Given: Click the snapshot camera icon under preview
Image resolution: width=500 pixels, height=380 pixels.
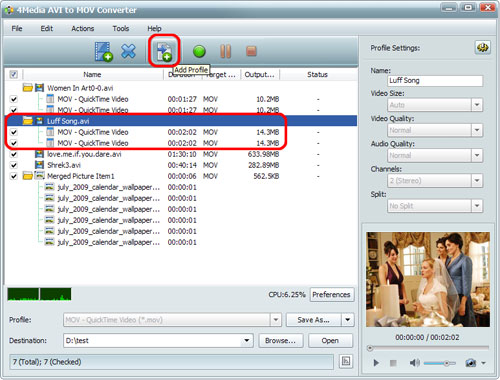Looking at the screenshot, I should [x=470, y=363].
